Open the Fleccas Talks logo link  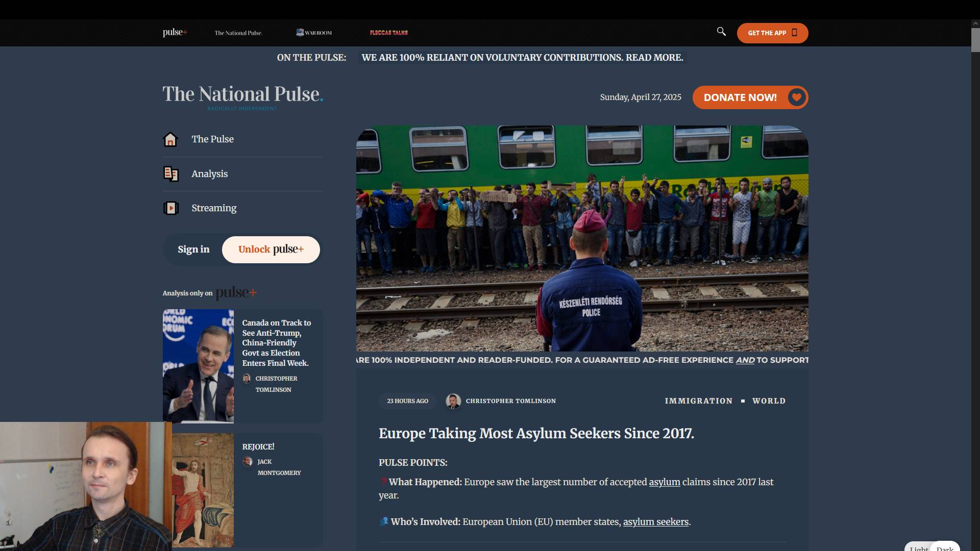[x=388, y=33]
